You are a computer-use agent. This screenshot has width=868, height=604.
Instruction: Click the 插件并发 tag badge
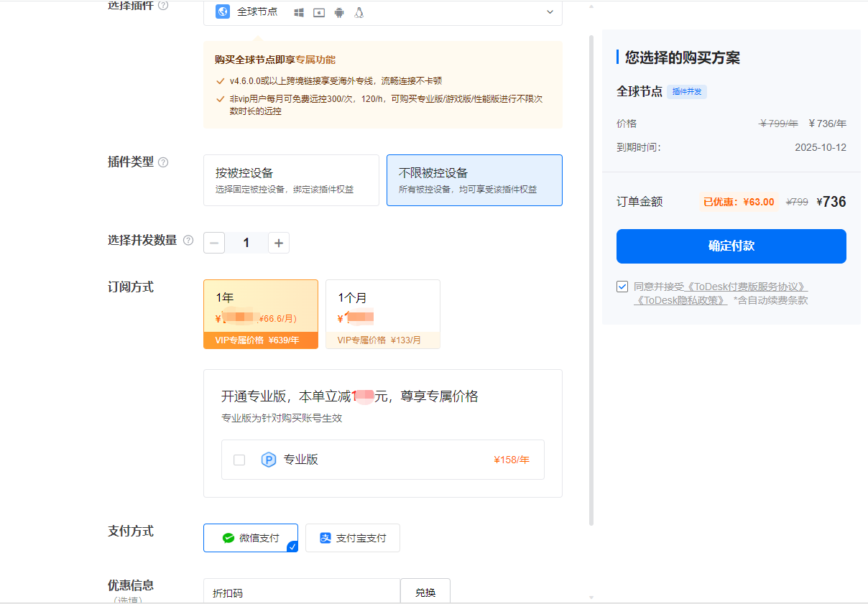pos(687,92)
